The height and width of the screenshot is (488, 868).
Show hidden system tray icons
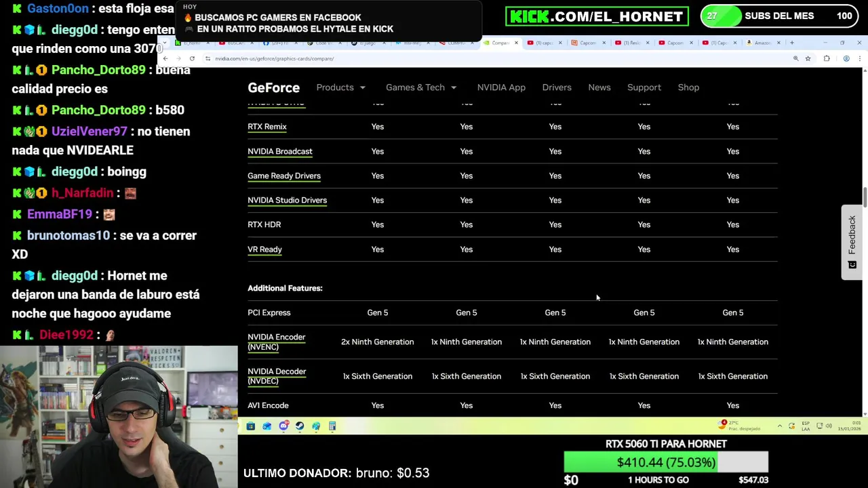(x=780, y=426)
